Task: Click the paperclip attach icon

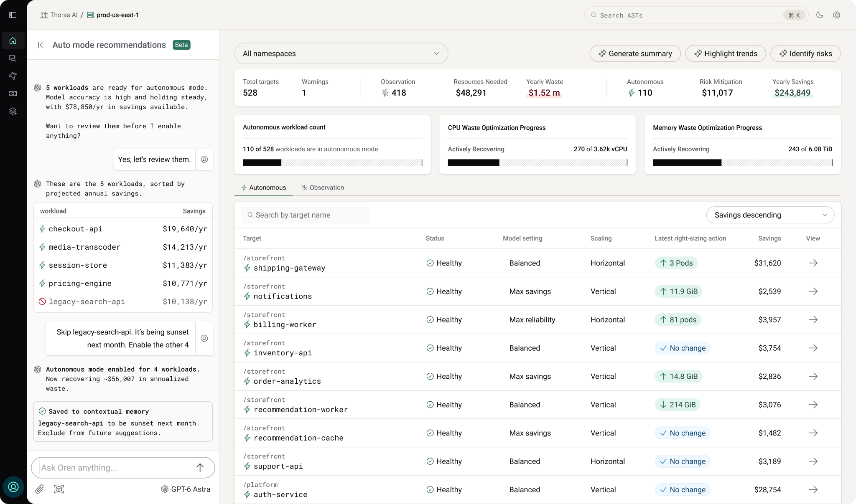Action: coord(40,489)
